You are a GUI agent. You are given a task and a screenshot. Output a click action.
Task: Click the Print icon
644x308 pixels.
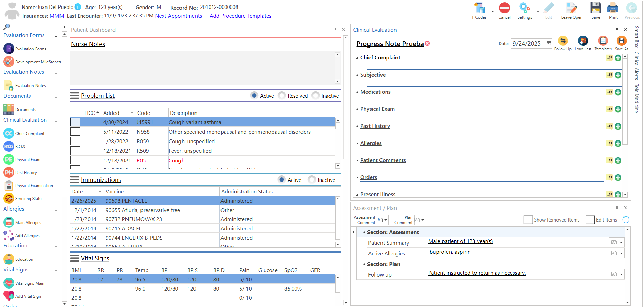(613, 8)
